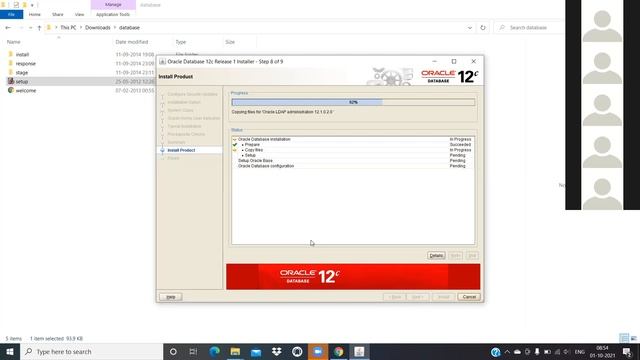Click Downloads in the address breadcrumb
The image size is (640, 360).
[98, 28]
